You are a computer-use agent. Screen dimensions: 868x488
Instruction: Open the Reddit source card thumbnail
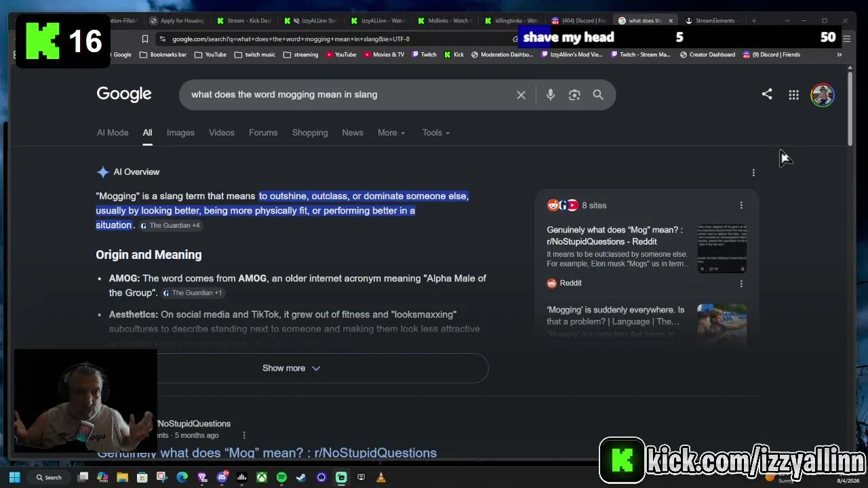click(722, 249)
